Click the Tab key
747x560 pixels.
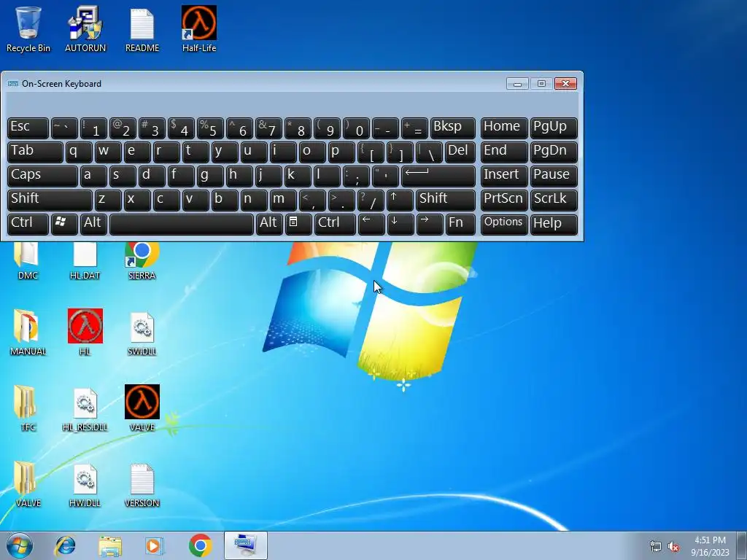(x=35, y=152)
